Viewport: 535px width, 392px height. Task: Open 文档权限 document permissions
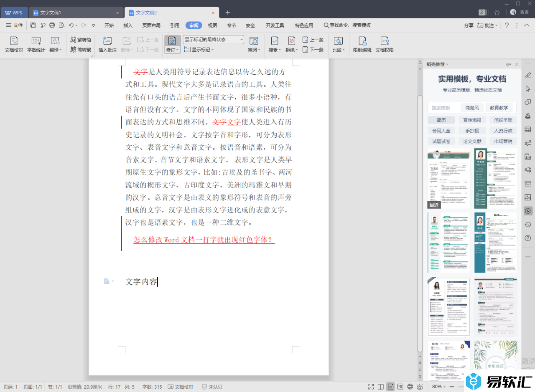385,45
